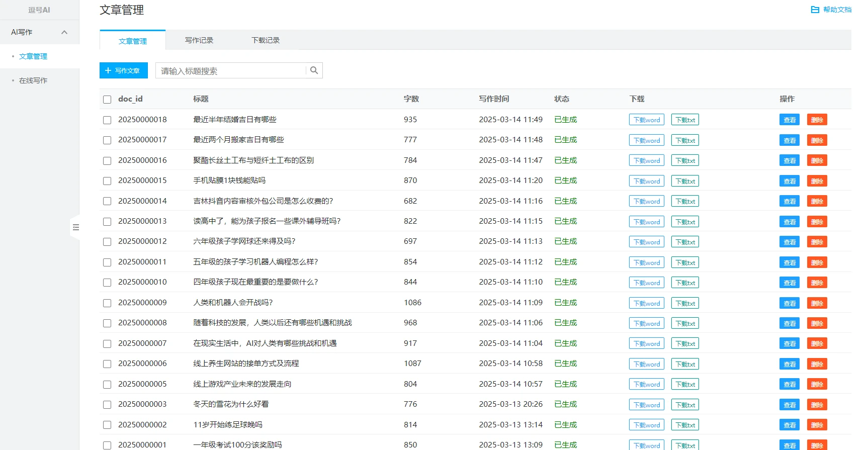Delete article 聚酯长丝土工布与短纤土工布的区别
Viewport: 868px width, 450px height.
pyautogui.click(x=817, y=160)
